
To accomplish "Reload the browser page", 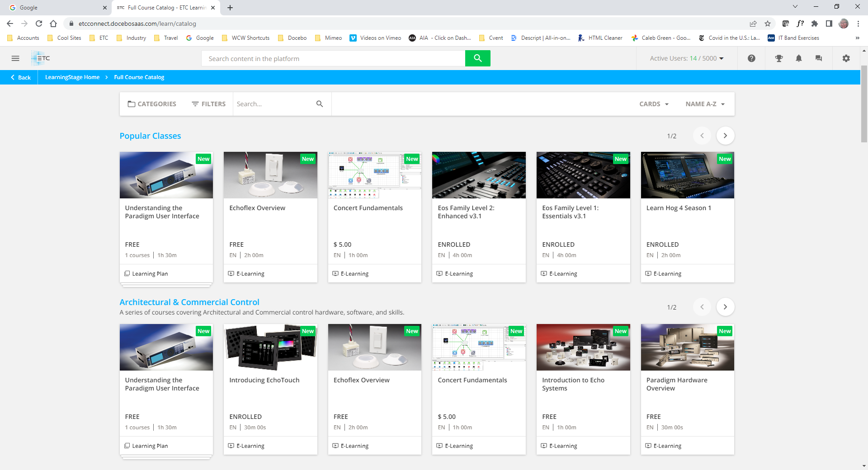I will (x=39, y=23).
